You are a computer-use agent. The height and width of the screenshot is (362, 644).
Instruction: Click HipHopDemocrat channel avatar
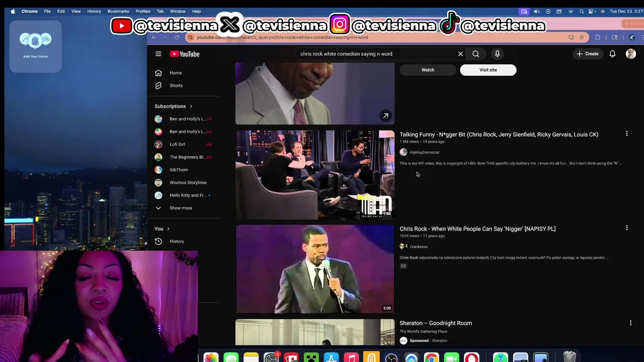pos(404,152)
